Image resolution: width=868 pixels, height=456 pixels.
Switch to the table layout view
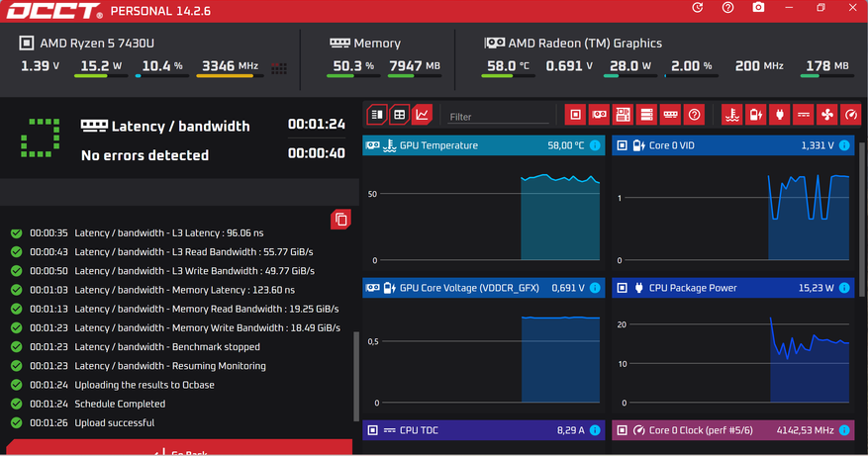pyautogui.click(x=399, y=115)
